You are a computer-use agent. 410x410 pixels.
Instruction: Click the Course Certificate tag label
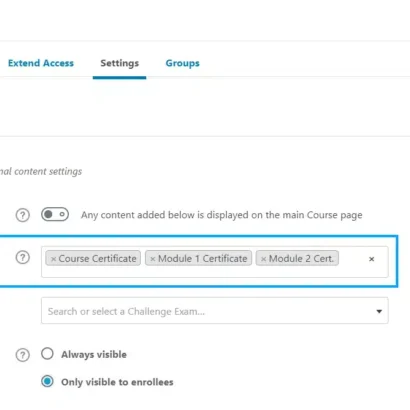tap(97, 259)
